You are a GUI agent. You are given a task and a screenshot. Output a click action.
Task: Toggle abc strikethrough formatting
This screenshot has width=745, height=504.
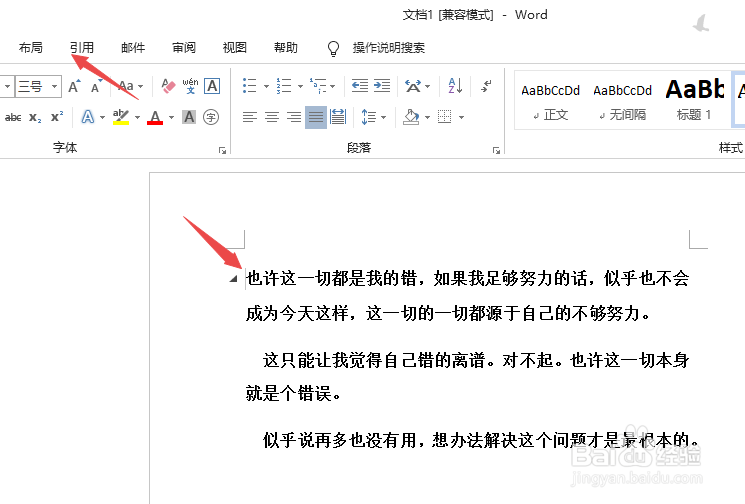13,117
